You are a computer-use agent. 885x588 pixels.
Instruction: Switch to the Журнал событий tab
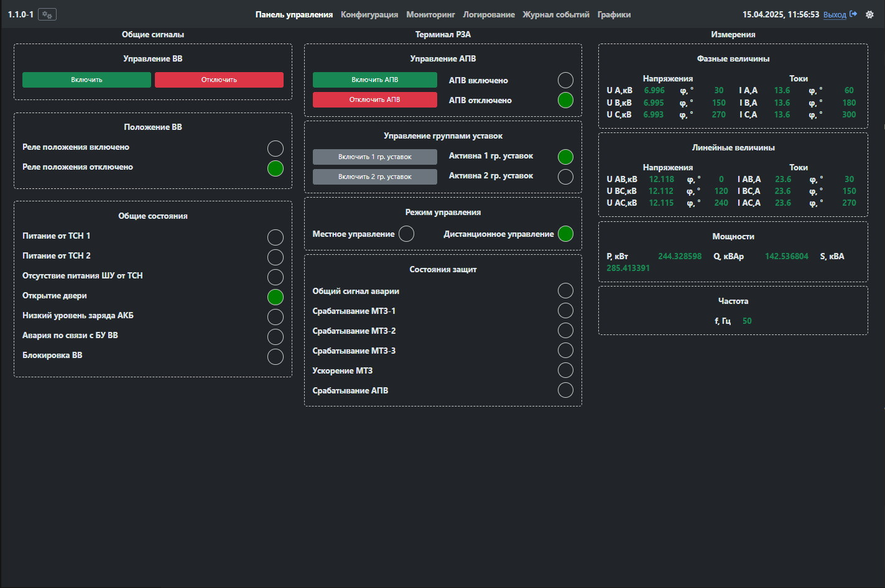555,14
